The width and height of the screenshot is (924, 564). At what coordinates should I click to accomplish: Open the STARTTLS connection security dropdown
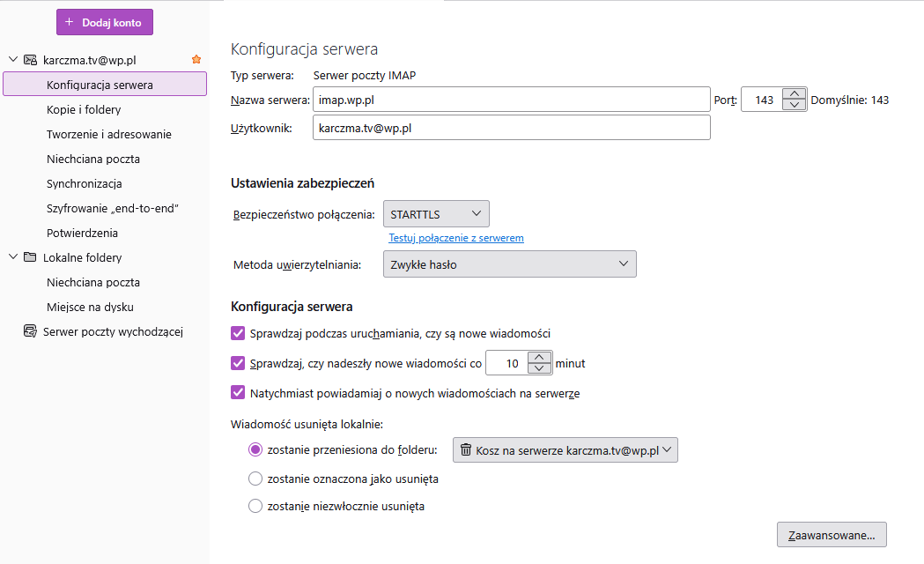tap(436, 214)
